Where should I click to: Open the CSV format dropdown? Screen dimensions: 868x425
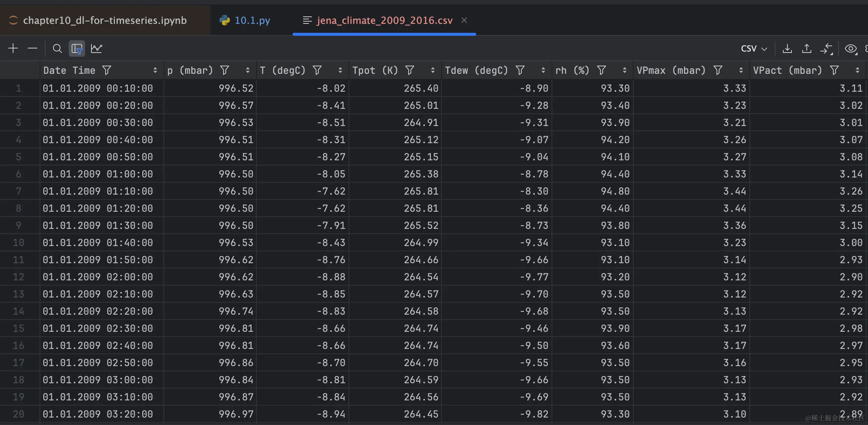[754, 48]
